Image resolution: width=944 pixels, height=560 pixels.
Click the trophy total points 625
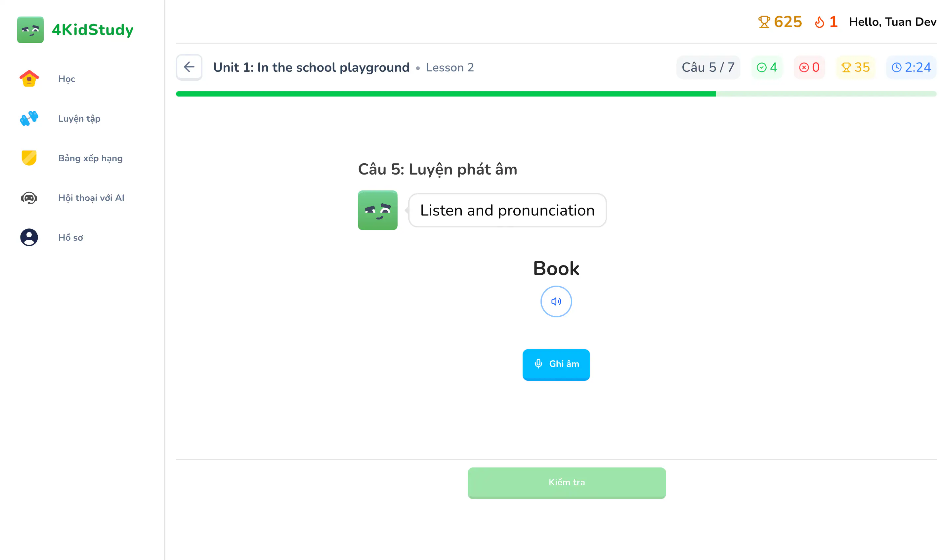coord(780,22)
